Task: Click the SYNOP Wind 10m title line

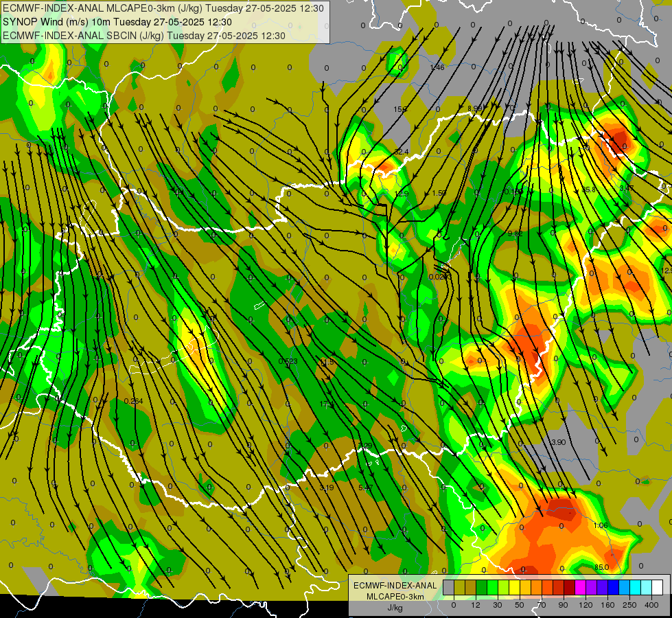Action: click(117, 22)
